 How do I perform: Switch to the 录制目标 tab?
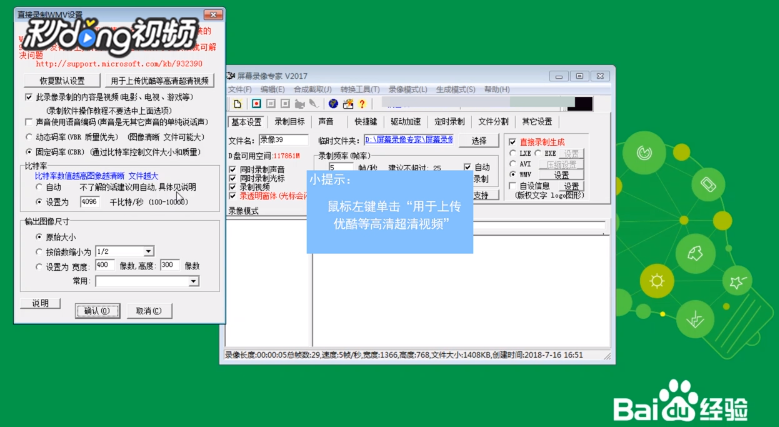pyautogui.click(x=290, y=122)
